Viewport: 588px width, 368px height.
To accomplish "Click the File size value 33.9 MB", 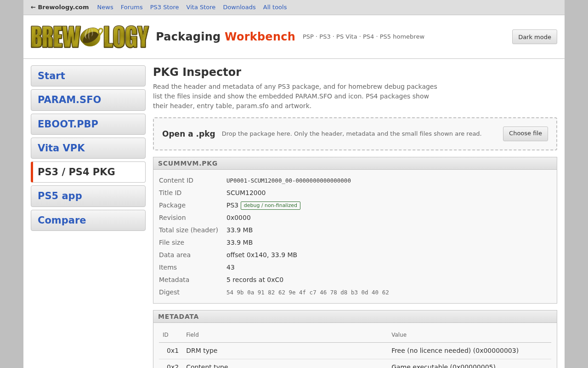I will point(239,242).
